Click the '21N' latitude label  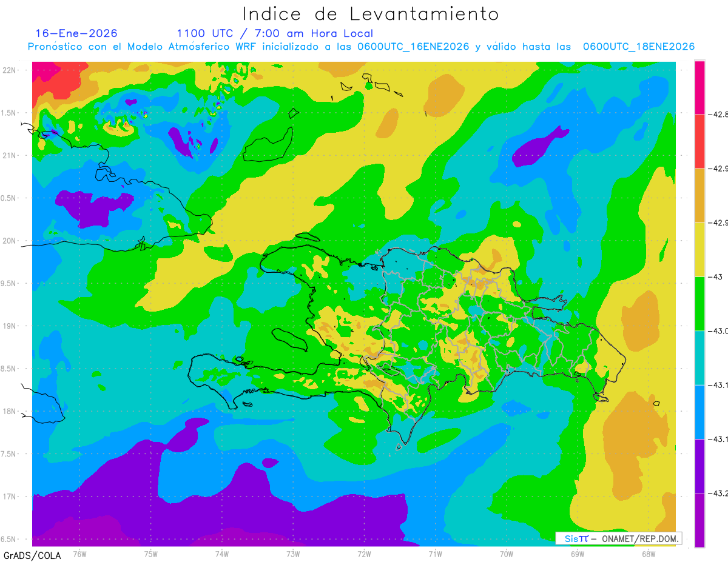(10, 156)
